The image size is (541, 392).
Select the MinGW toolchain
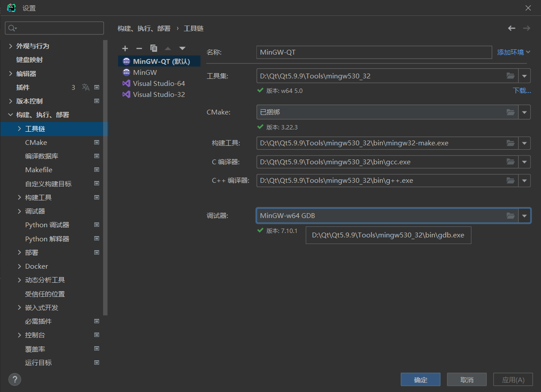point(159,72)
